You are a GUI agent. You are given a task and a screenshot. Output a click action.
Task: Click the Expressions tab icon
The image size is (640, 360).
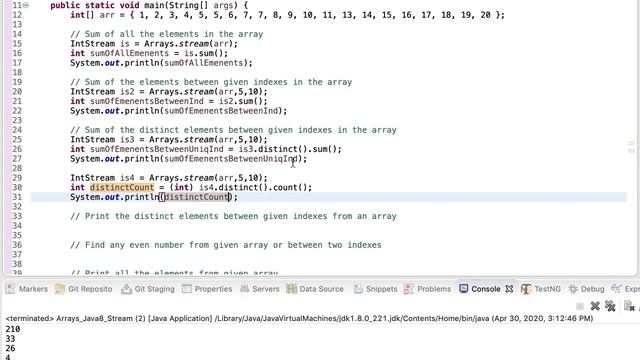(616, 289)
